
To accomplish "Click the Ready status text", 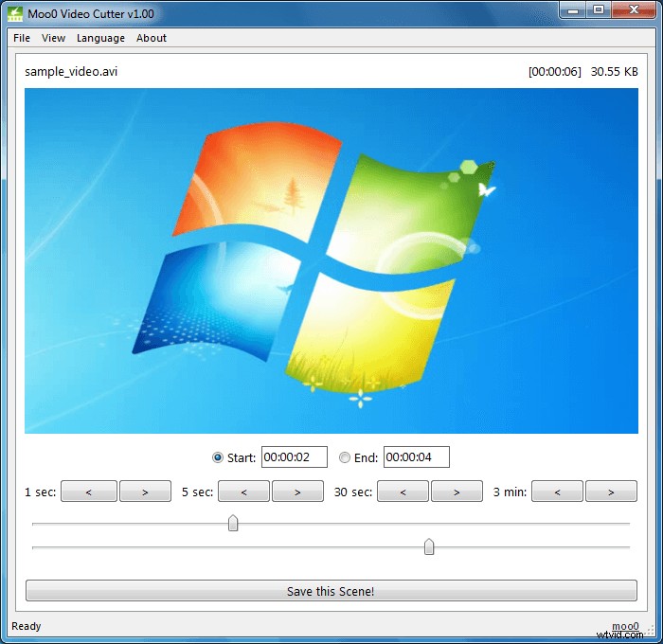I will pos(27,626).
